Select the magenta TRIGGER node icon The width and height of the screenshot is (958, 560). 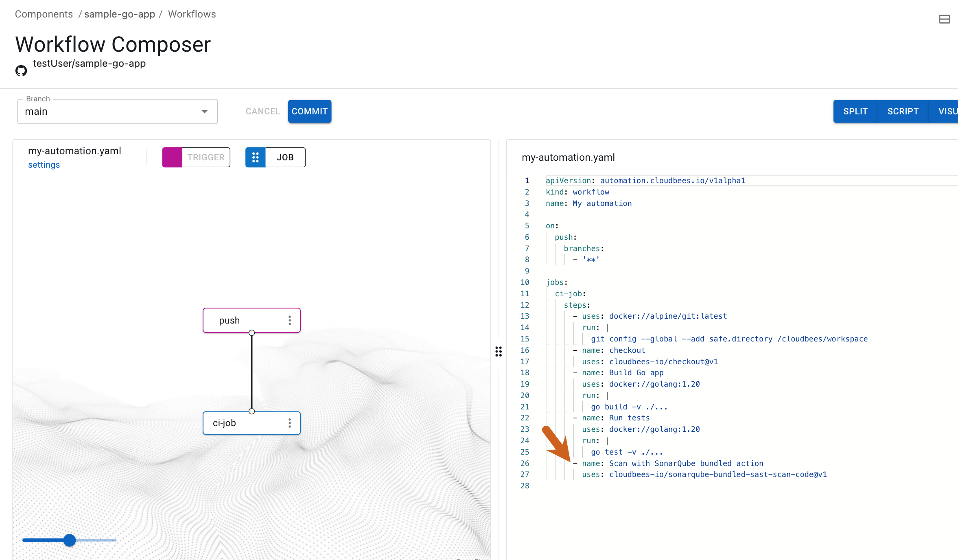(173, 157)
